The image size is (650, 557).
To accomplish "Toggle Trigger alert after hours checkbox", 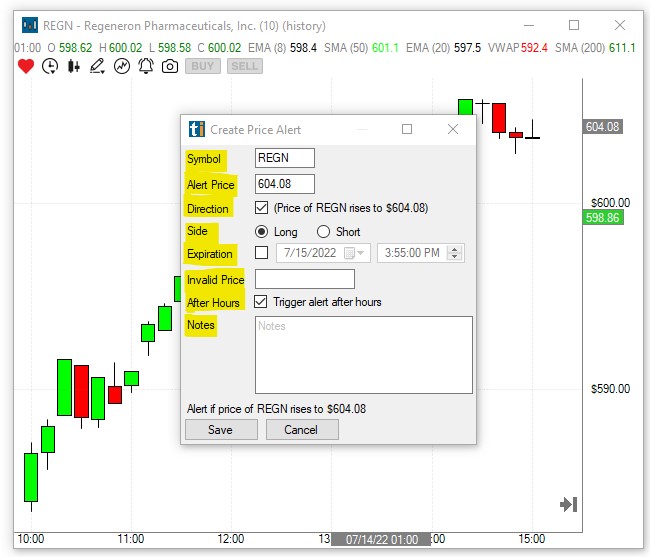I will 262,301.
